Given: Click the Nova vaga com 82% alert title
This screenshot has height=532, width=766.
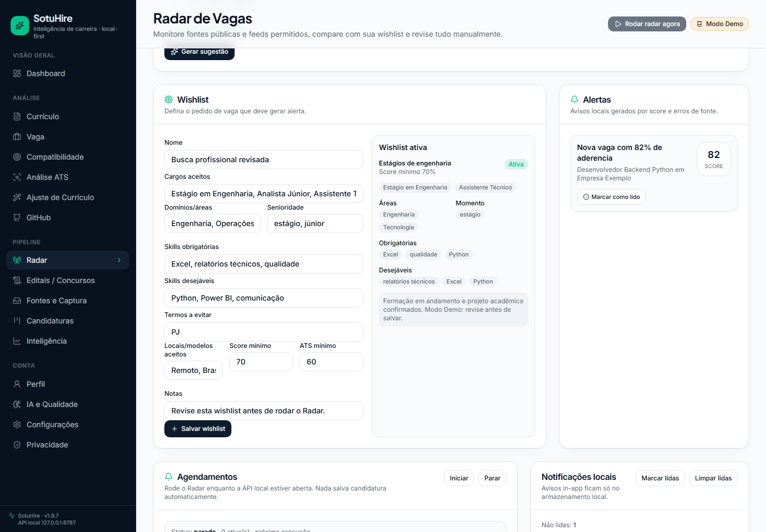Looking at the screenshot, I should pos(620,153).
